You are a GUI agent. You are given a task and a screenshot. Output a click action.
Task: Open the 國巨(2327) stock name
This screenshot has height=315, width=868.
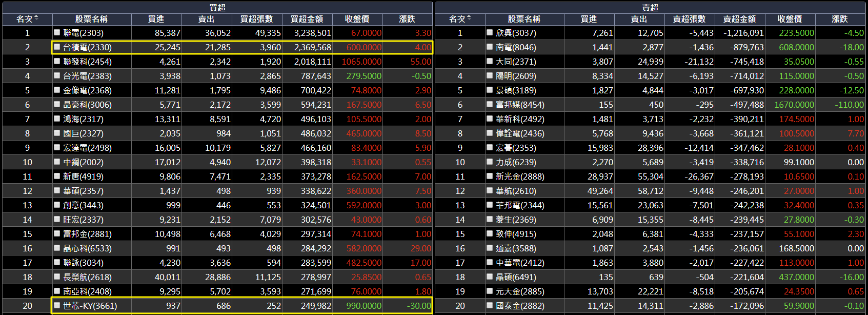click(x=83, y=133)
